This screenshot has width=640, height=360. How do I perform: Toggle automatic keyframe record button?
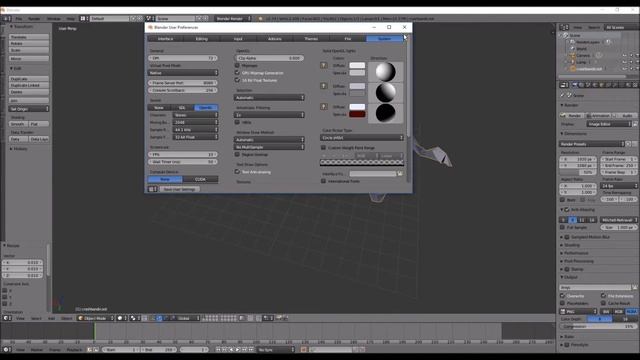303,350
